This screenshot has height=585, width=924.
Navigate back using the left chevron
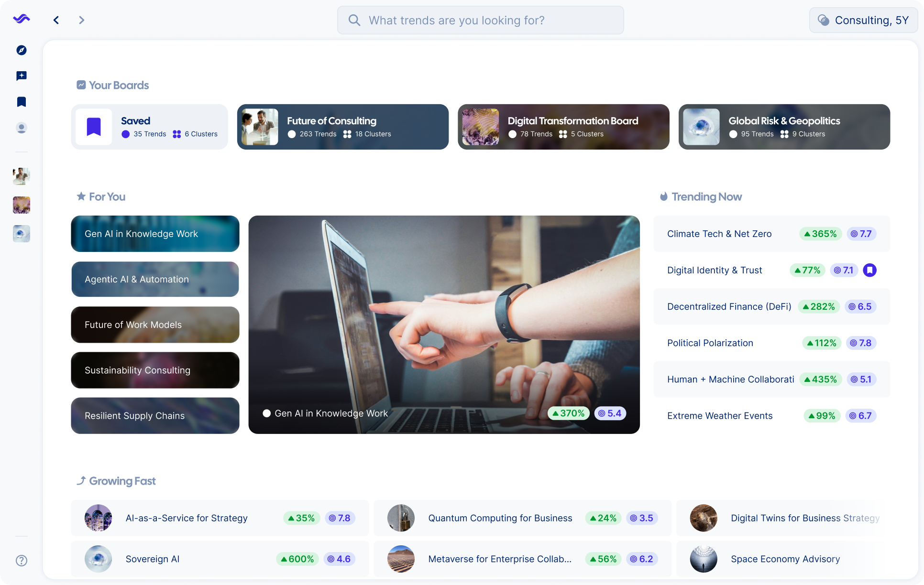click(56, 20)
